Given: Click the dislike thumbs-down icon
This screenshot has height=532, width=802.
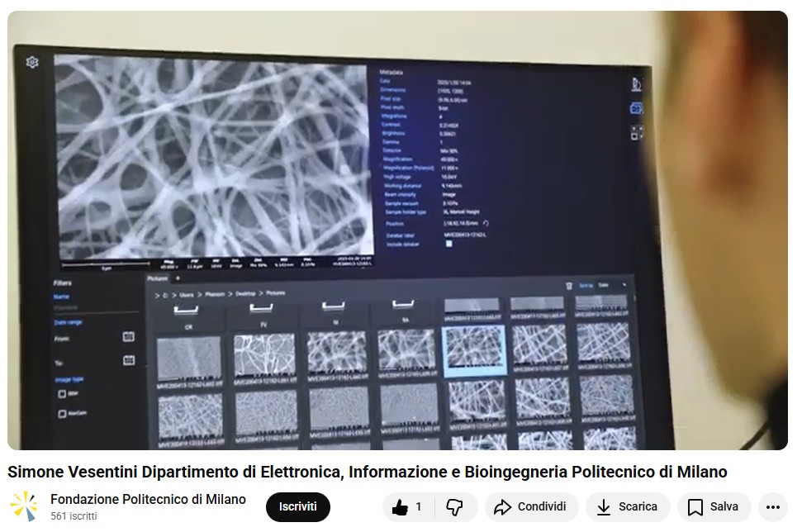Looking at the screenshot, I should 454,506.
